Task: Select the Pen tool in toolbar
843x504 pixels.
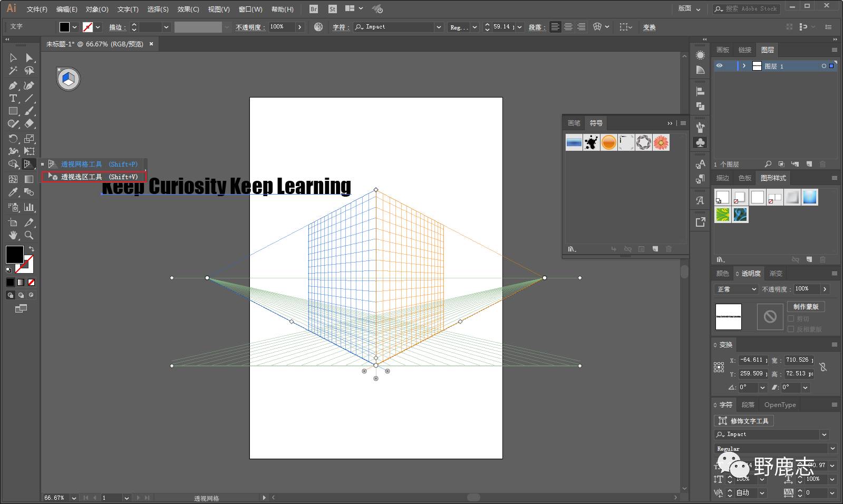Action: pyautogui.click(x=13, y=85)
